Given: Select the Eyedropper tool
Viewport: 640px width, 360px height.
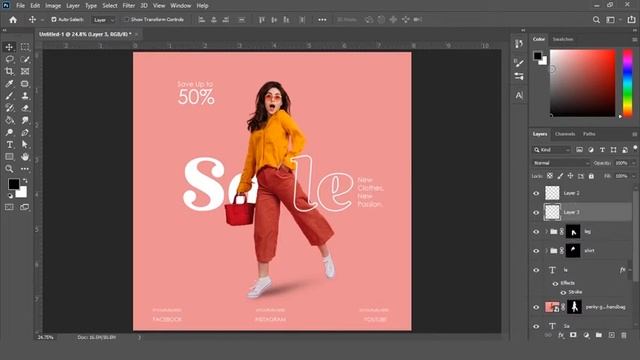Looking at the screenshot, I should point(9,84).
